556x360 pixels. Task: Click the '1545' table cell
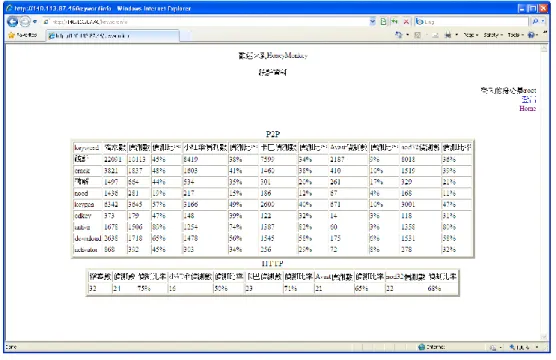click(x=278, y=238)
